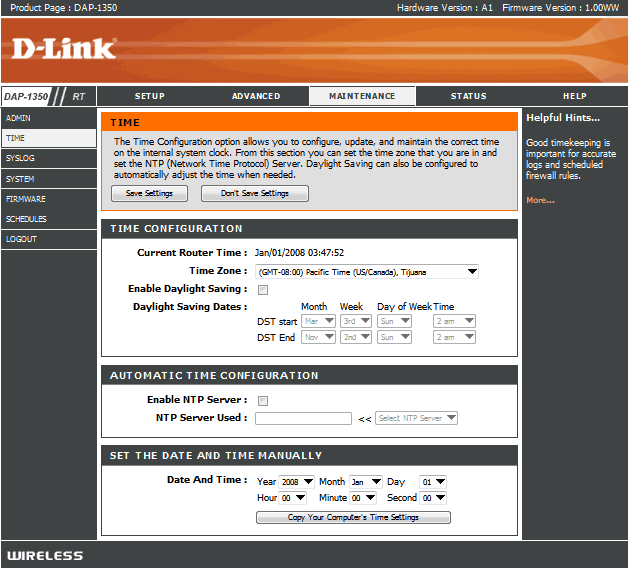The width and height of the screenshot is (628, 568).
Task: Switch to the Setup tab
Action: (x=149, y=96)
